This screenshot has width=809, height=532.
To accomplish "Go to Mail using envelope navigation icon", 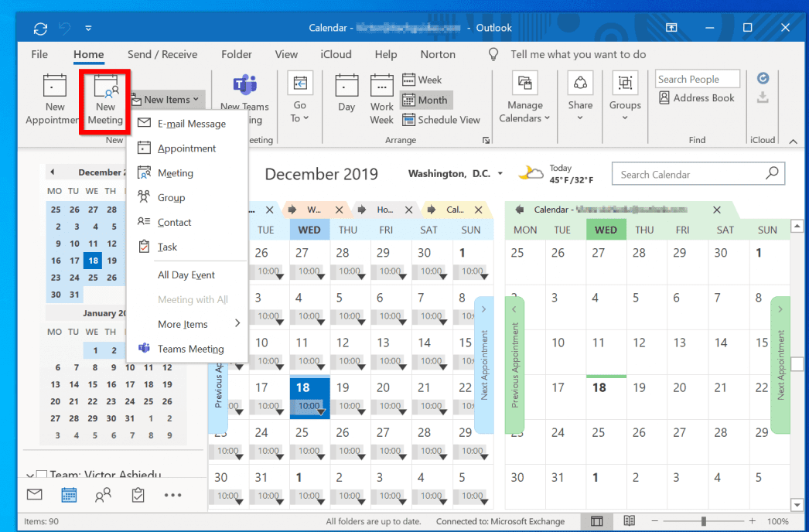I will (x=34, y=495).
